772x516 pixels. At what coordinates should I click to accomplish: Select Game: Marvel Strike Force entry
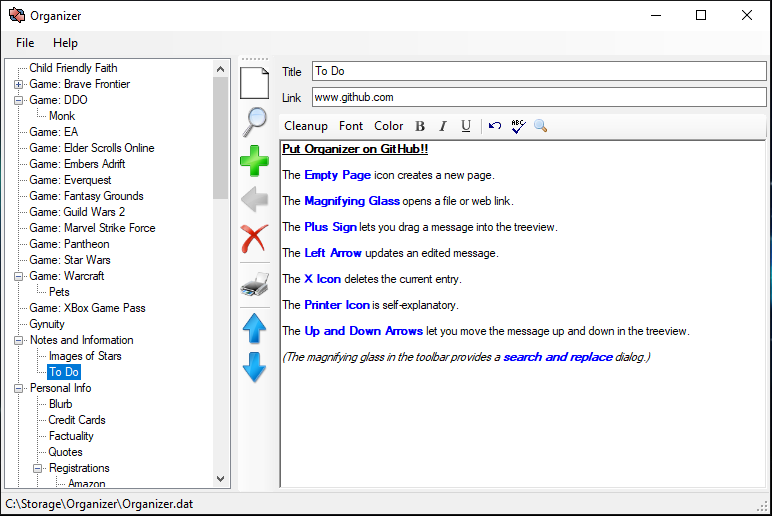pyautogui.click(x=92, y=228)
